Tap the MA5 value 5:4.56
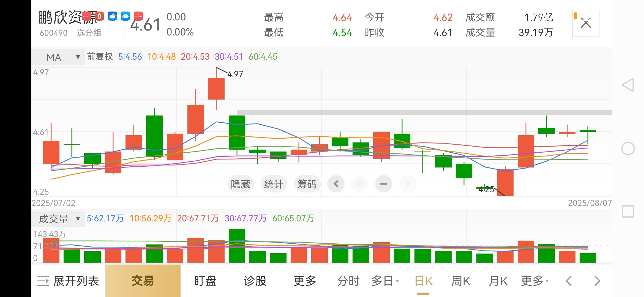The image size is (644, 297). 130,57
